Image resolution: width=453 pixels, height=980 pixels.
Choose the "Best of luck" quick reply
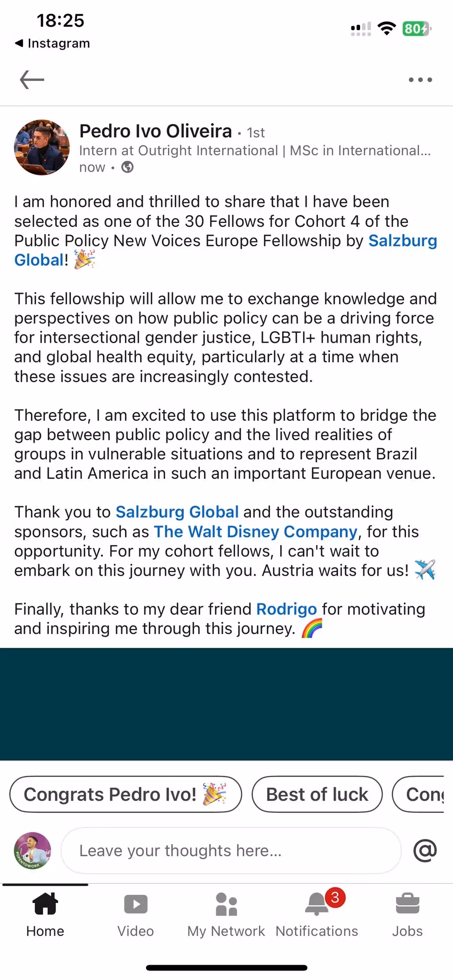click(317, 794)
